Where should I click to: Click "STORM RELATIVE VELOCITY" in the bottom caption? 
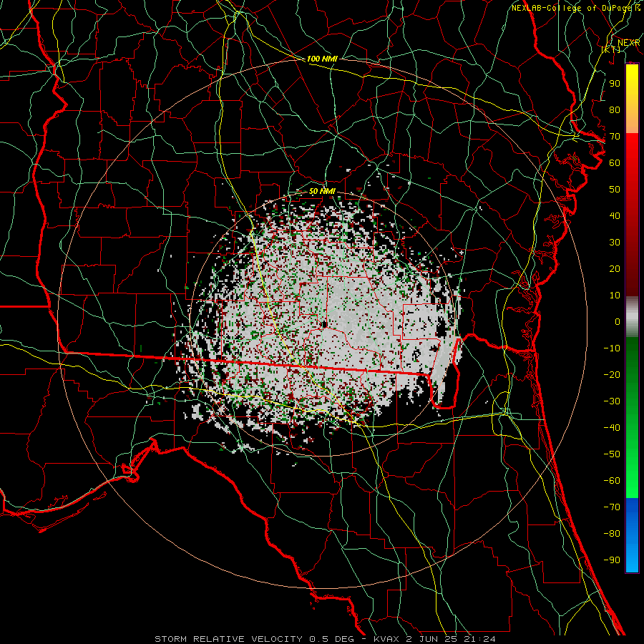pyautogui.click(x=228, y=639)
